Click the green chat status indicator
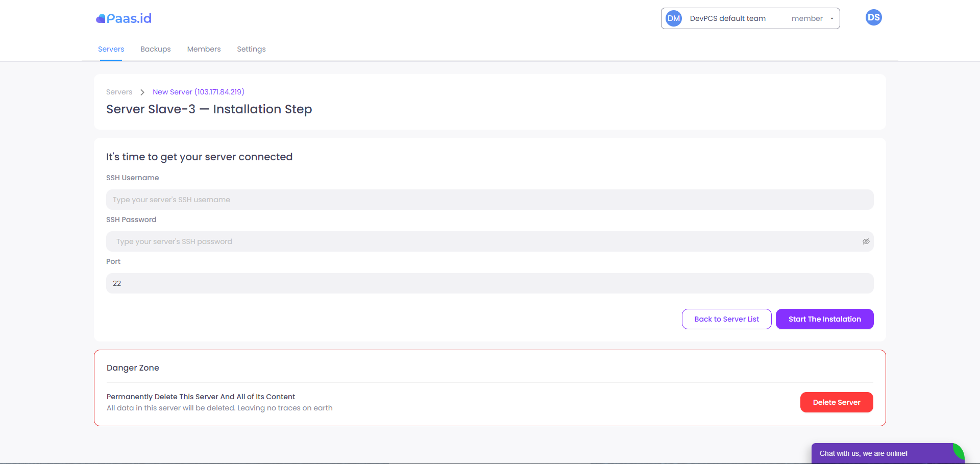980x464 pixels. pyautogui.click(x=959, y=452)
